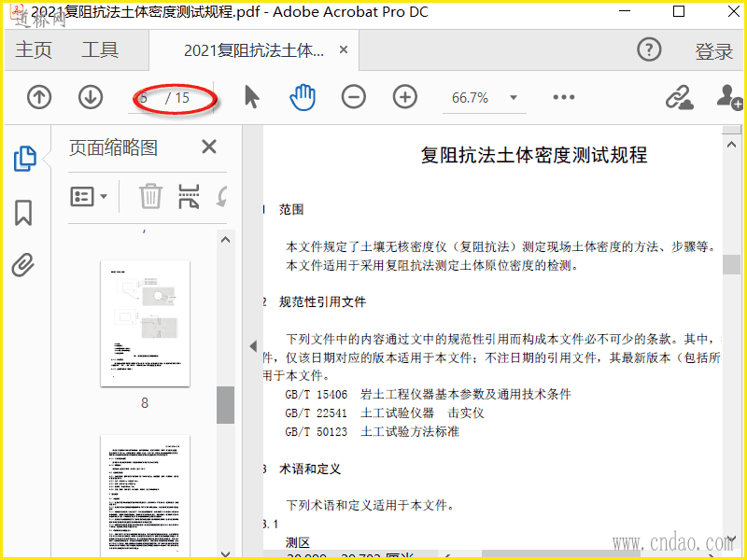Click thumbnail panel scroll down arrow
Image resolution: width=747 pixels, height=560 pixels.
[x=226, y=553]
